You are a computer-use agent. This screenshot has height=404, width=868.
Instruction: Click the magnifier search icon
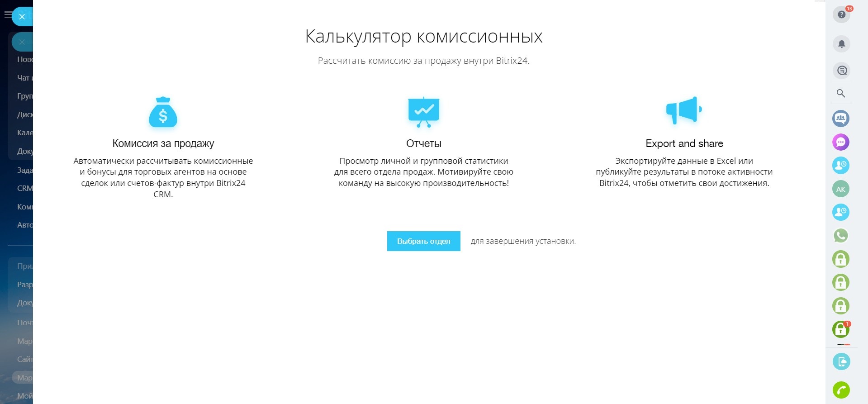pyautogui.click(x=841, y=94)
